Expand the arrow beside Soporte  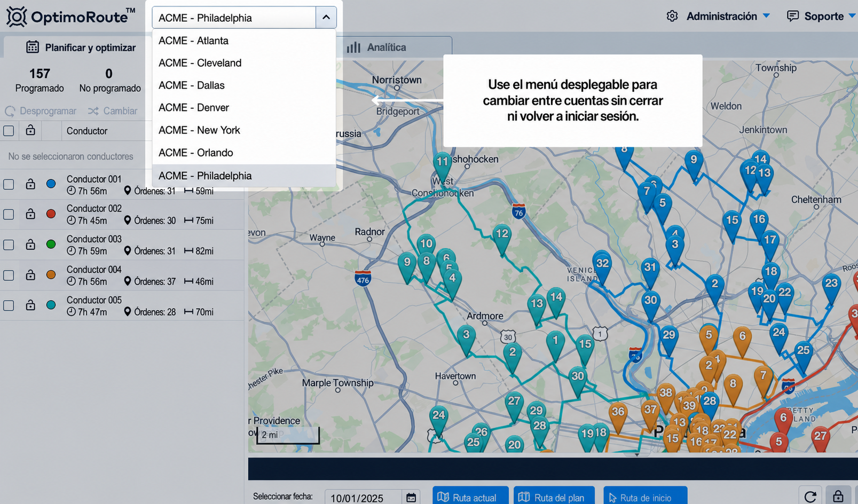click(852, 16)
